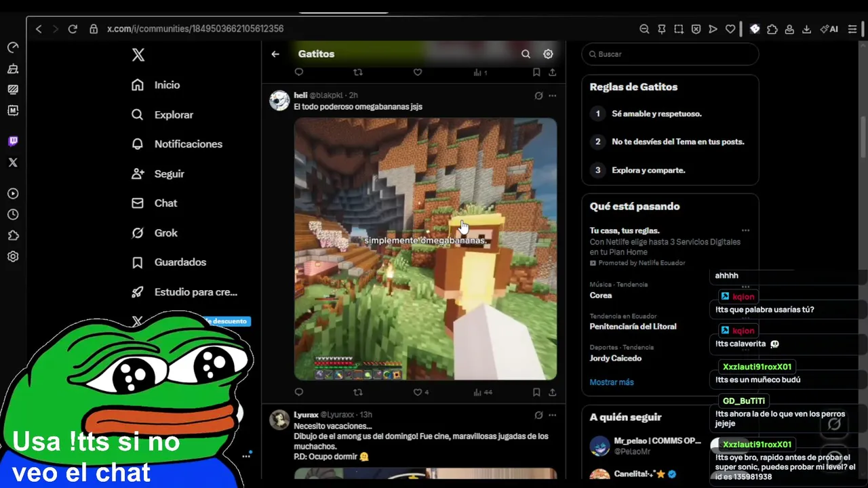Open the extensions puzzle icon in top toolbar
This screenshot has width=868, height=488.
(772, 29)
